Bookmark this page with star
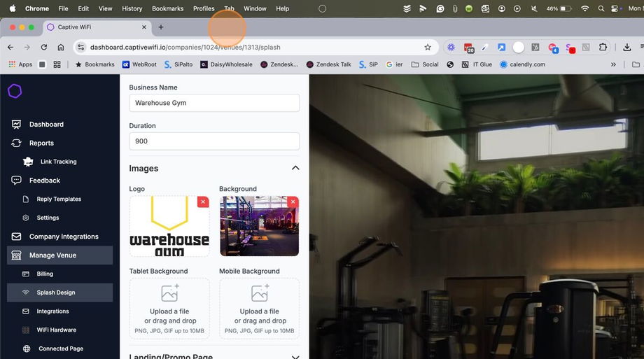The width and height of the screenshot is (644, 359). 428,48
